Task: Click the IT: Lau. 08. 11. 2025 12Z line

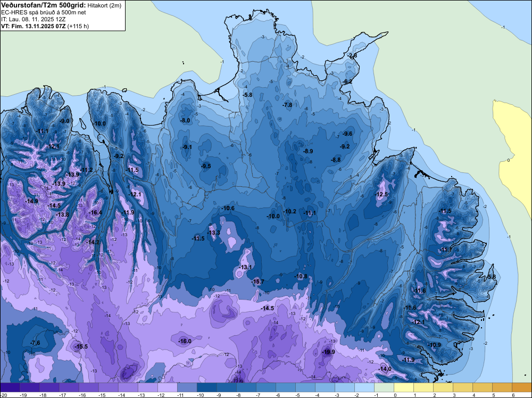Action: point(33,19)
